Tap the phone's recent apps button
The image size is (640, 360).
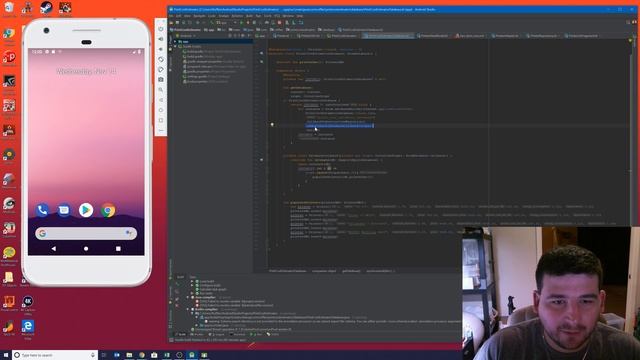click(118, 249)
